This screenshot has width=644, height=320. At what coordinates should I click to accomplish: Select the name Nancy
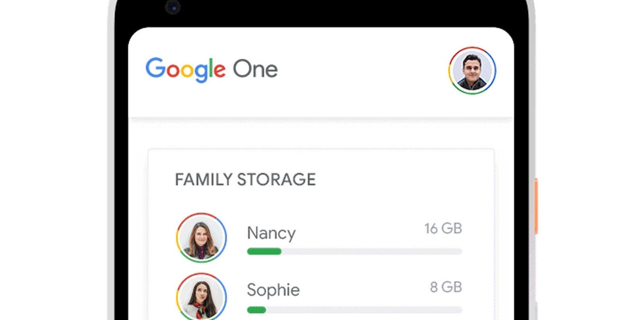pyautogui.click(x=271, y=233)
